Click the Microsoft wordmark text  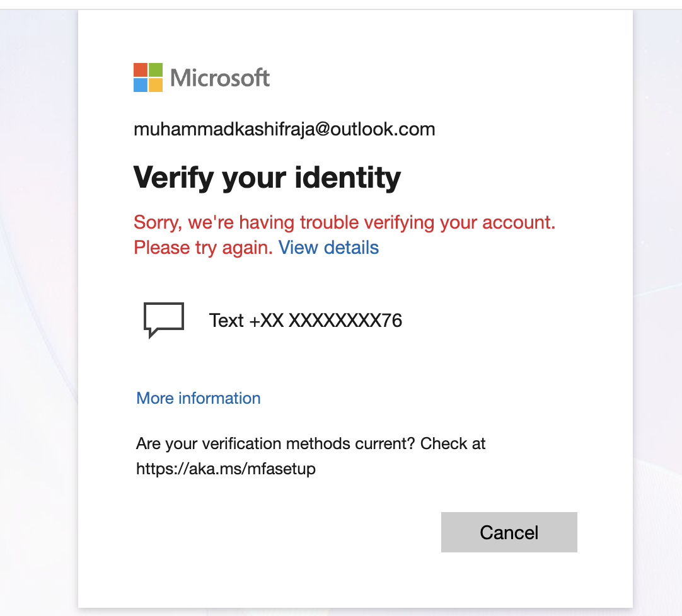219,78
